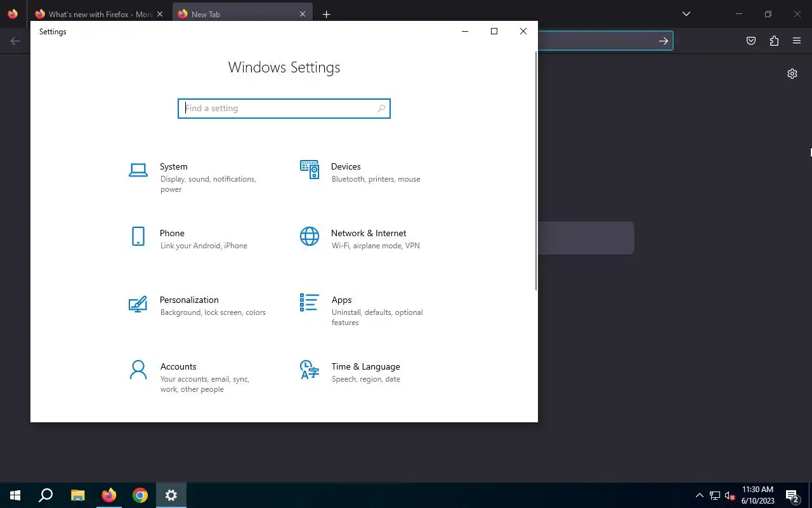Open the Network & Internet label
Viewport: 812px width, 508px height.
pyautogui.click(x=369, y=233)
